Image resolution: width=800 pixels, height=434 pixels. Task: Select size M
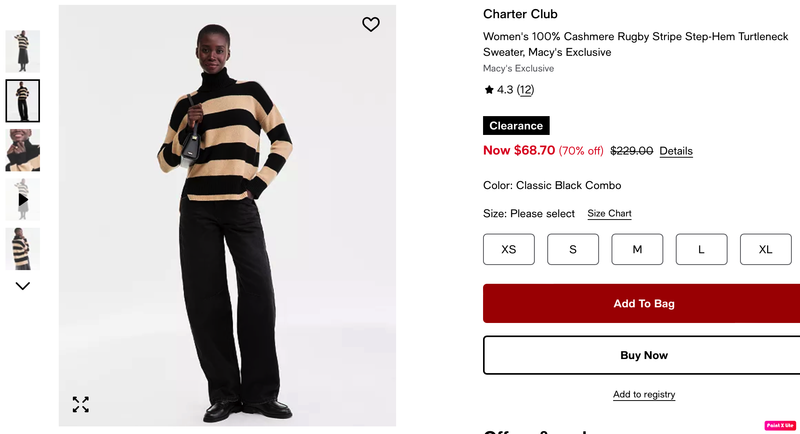tap(637, 249)
